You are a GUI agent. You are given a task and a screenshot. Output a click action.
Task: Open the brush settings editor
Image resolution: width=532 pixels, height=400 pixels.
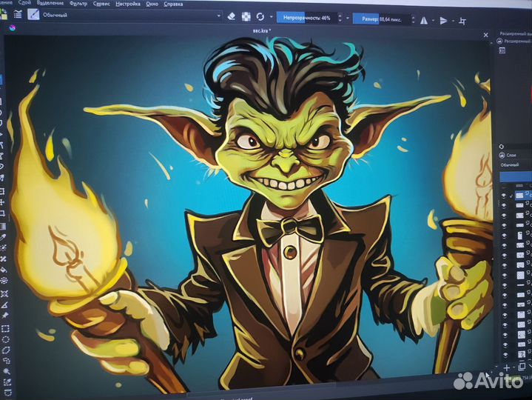coord(18,14)
